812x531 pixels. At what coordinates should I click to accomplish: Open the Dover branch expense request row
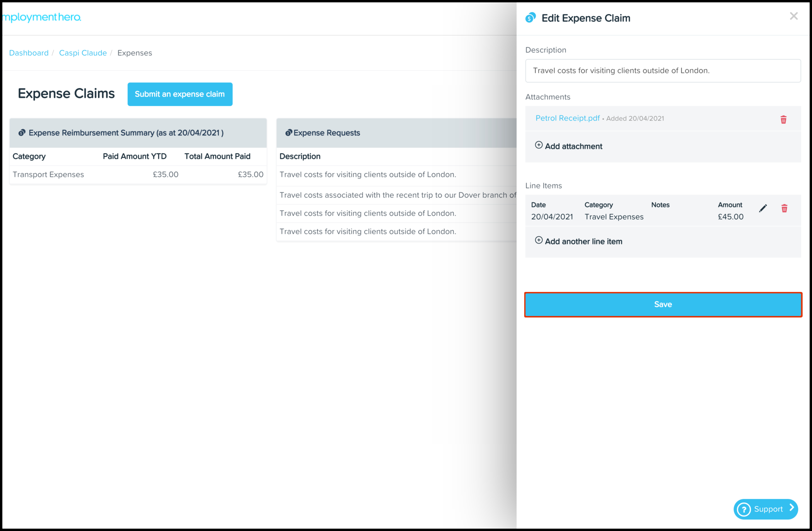(x=397, y=195)
